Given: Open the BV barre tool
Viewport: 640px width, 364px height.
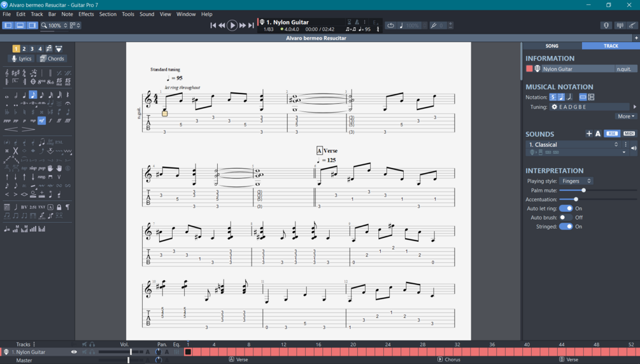Looking at the screenshot, I should point(24,207).
